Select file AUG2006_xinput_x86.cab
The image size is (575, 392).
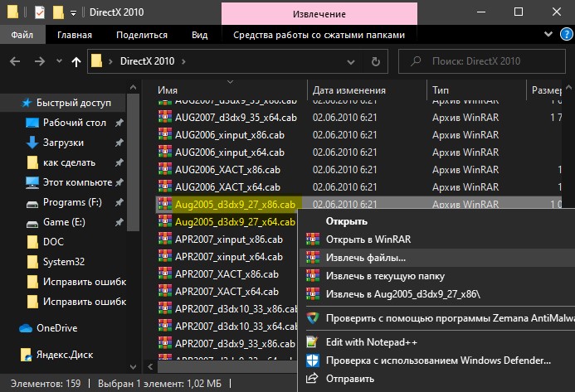[230, 135]
